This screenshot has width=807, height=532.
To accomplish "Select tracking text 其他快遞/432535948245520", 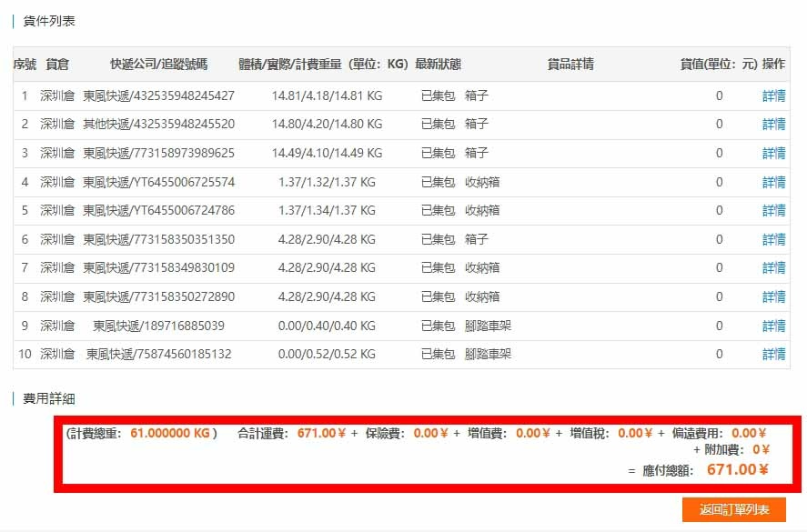I will pos(158,124).
